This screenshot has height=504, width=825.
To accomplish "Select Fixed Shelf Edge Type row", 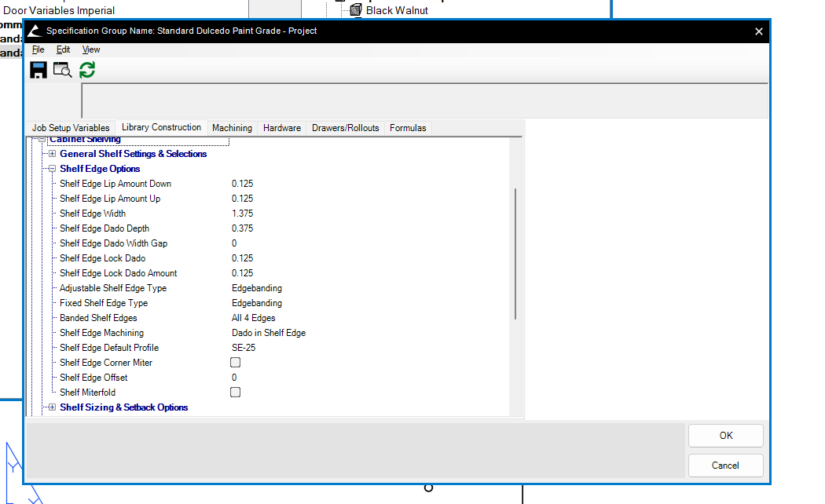I will [103, 303].
